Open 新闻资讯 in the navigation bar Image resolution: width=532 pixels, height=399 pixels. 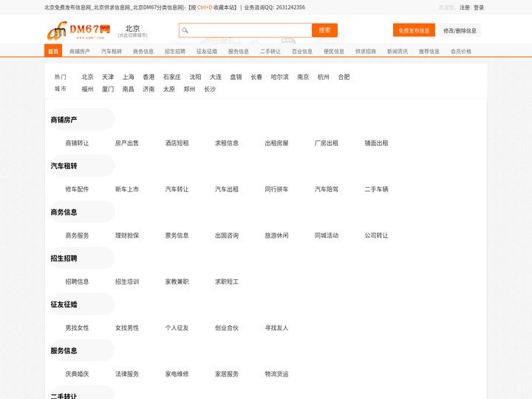tap(398, 51)
